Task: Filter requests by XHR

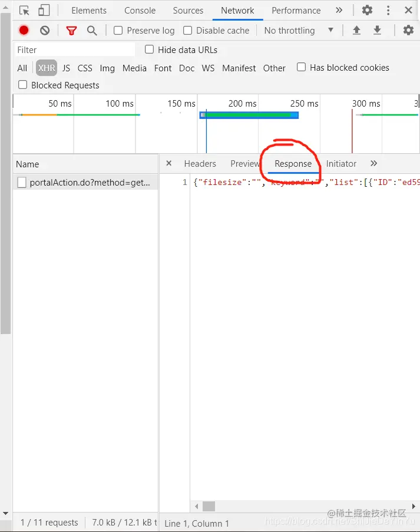Action: 47,68
